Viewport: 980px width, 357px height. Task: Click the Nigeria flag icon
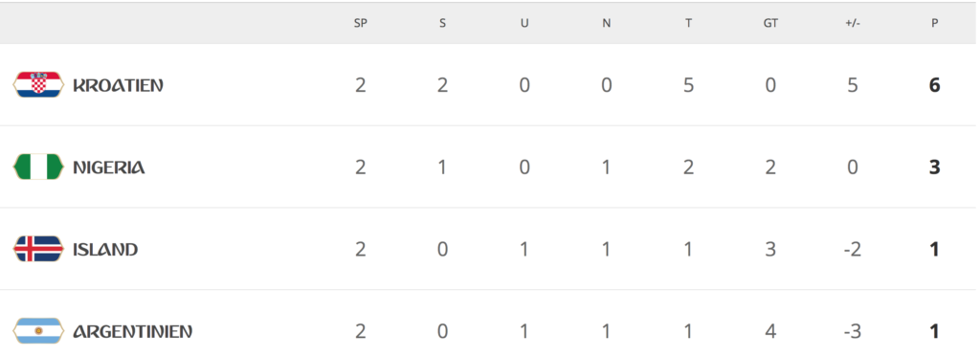(38, 167)
